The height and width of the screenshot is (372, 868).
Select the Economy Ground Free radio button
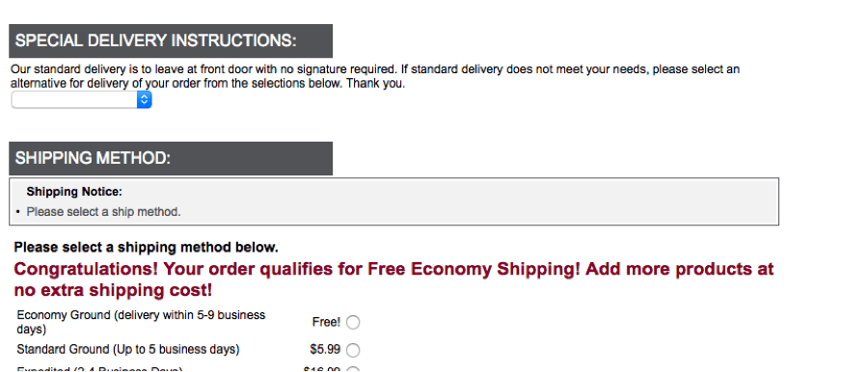tap(353, 322)
